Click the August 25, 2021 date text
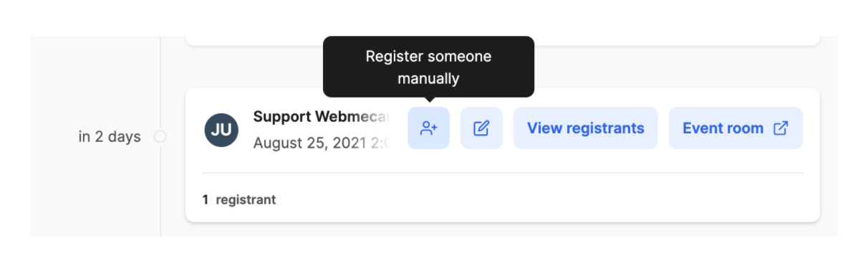 pos(321,143)
